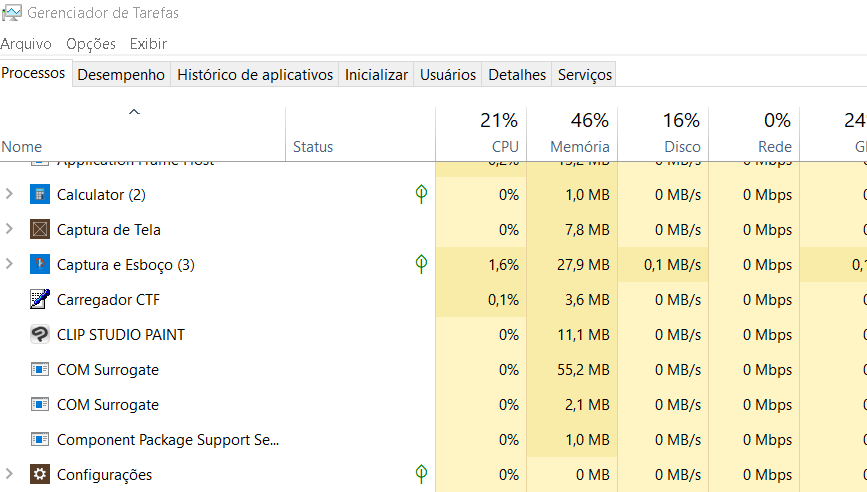Open the Opções menu
This screenshot has height=492, width=867.
[91, 44]
